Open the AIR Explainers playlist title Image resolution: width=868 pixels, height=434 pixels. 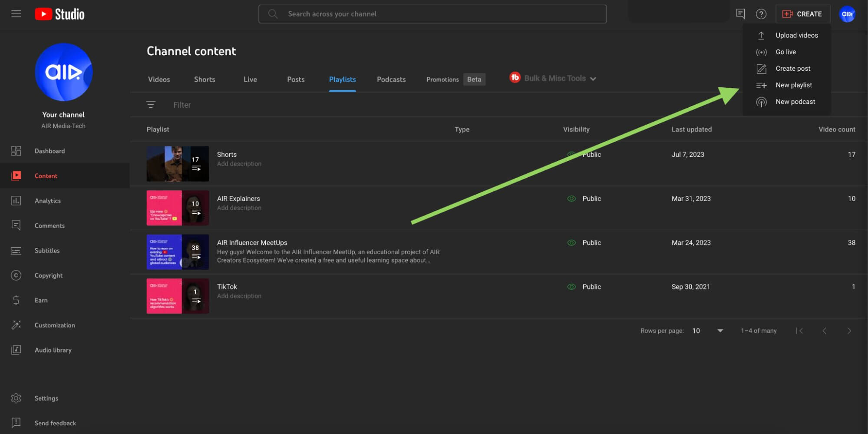coord(238,199)
